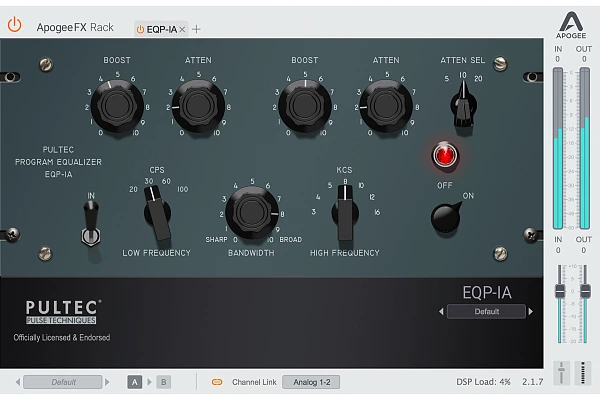
Task: Select the B comparison state
Action: coord(163,382)
